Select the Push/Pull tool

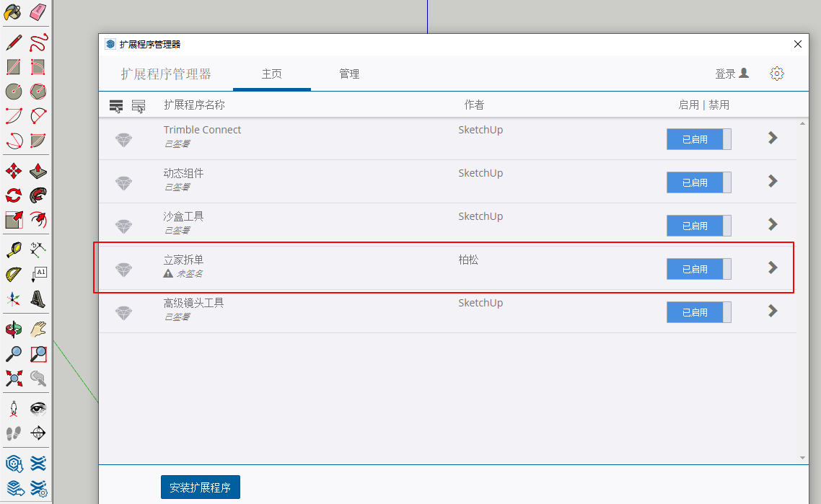(38, 171)
